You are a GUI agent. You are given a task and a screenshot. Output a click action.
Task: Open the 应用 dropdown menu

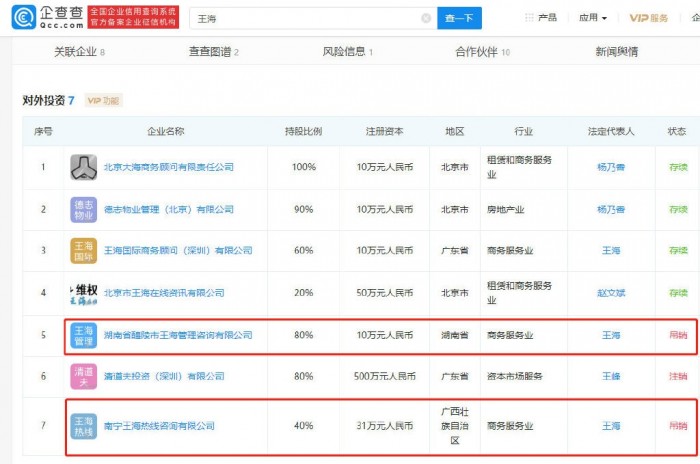pyautogui.click(x=593, y=18)
